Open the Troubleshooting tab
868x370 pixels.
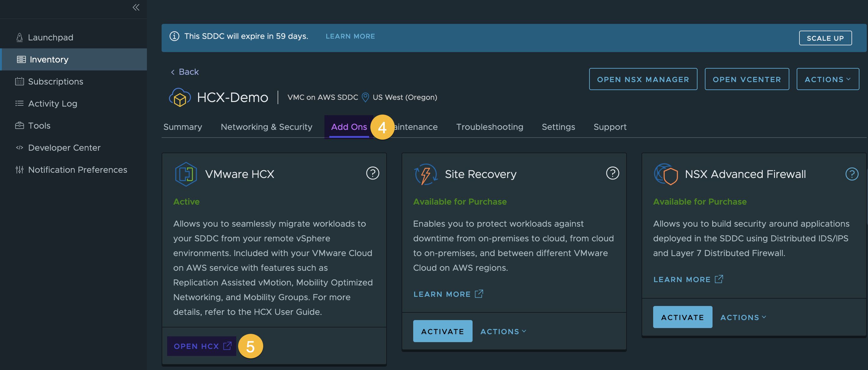pos(490,127)
